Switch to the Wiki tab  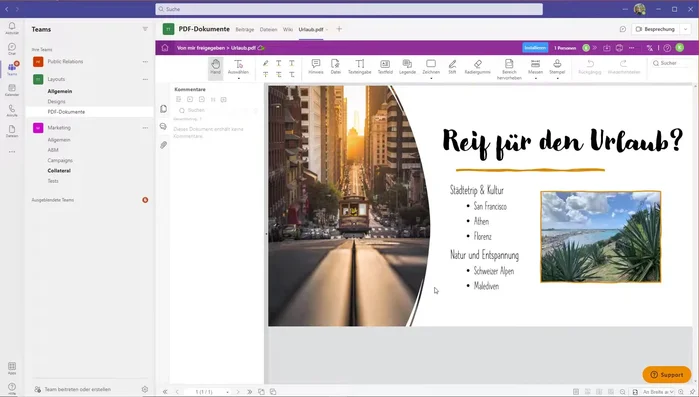288,29
